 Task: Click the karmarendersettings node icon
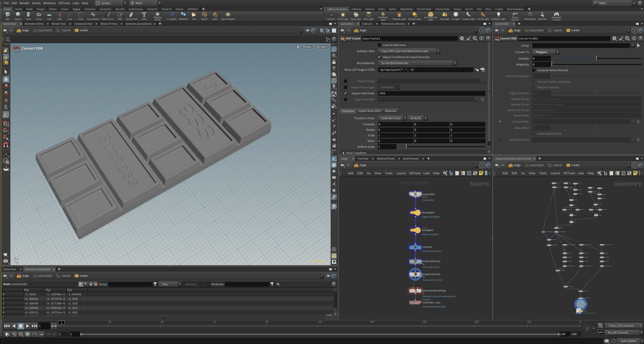pos(416,291)
